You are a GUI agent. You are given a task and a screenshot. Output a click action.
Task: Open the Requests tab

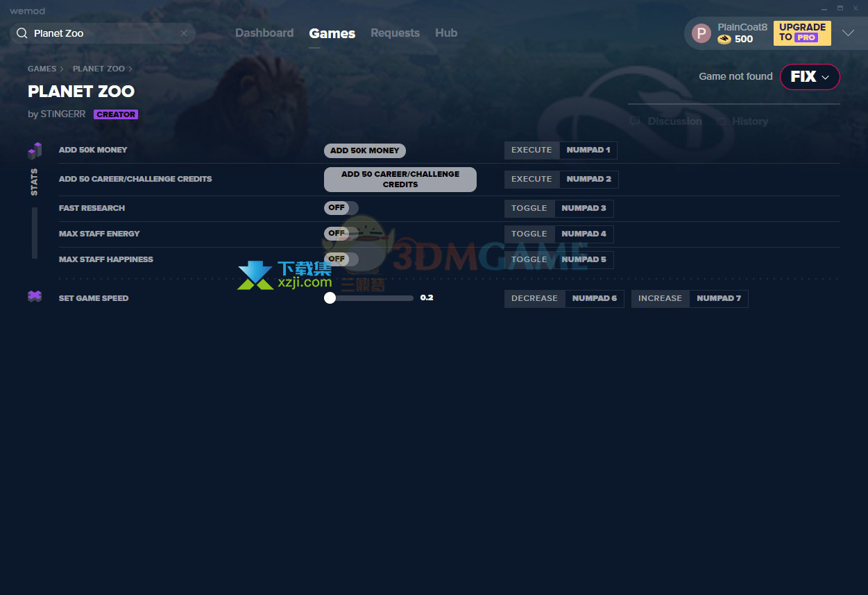point(395,33)
